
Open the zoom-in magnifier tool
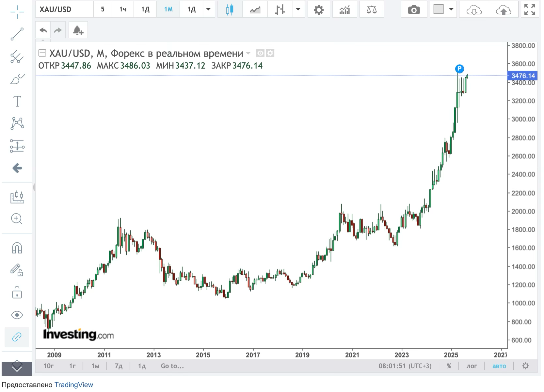(x=17, y=219)
